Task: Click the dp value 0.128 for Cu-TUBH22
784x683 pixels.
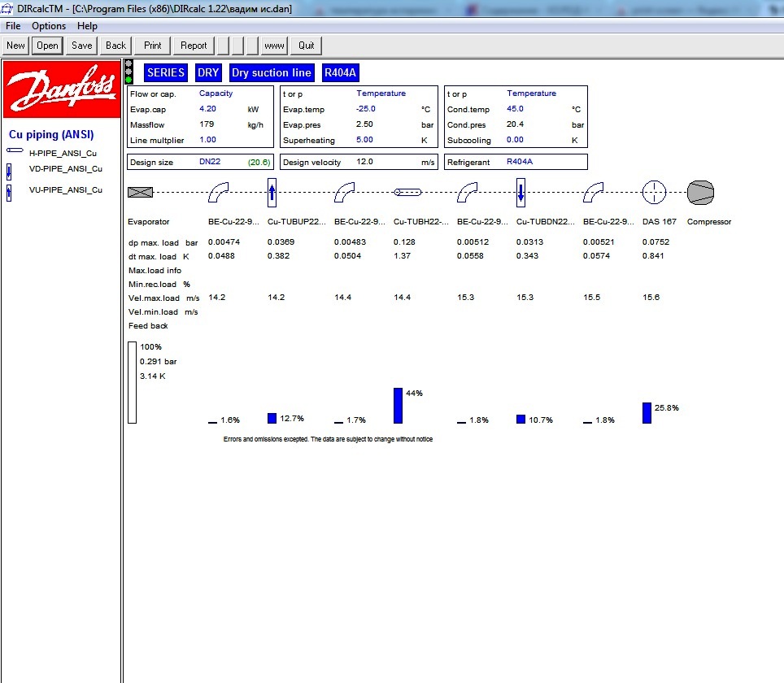Action: point(404,242)
